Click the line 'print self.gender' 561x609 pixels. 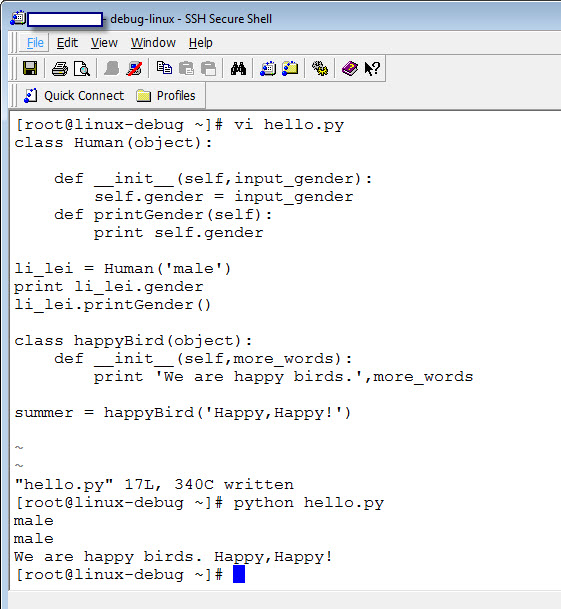pos(178,233)
